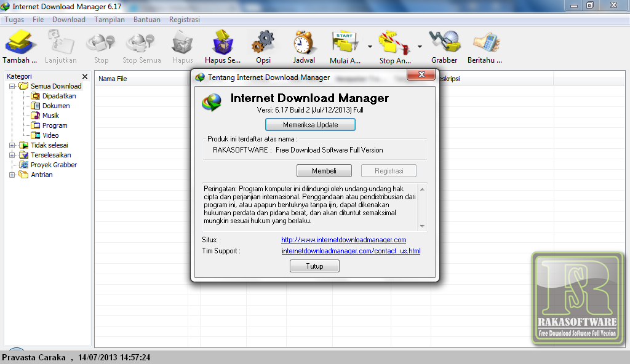630x364 pixels.
Task: Click the Hapus delete icon
Action: click(182, 42)
